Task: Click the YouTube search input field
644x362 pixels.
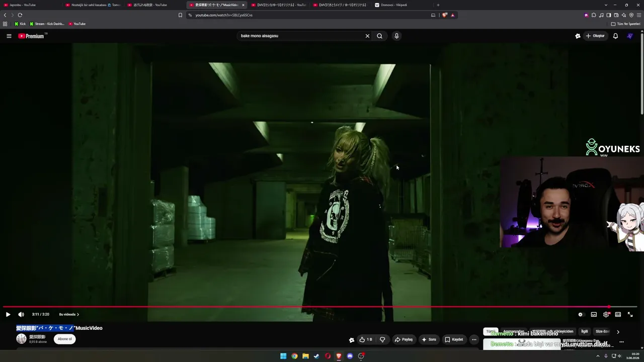Action: pyautogui.click(x=300, y=36)
